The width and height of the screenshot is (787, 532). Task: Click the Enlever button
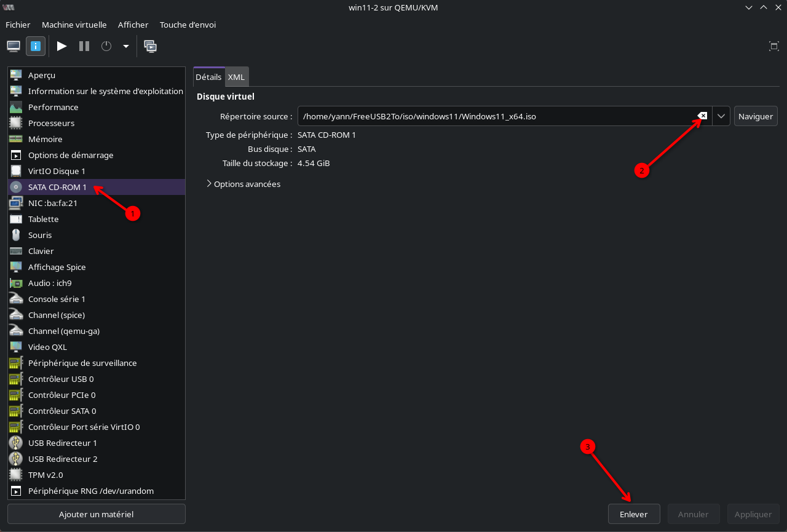pyautogui.click(x=633, y=514)
